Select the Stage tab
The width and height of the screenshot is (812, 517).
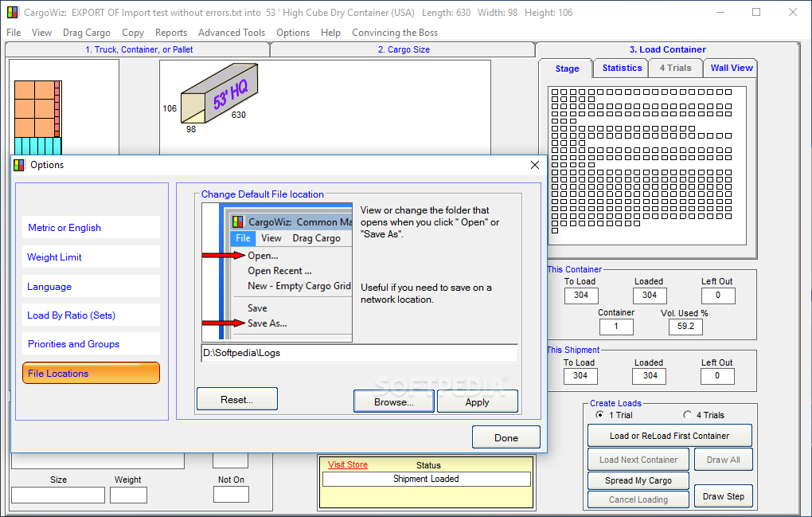click(x=567, y=69)
